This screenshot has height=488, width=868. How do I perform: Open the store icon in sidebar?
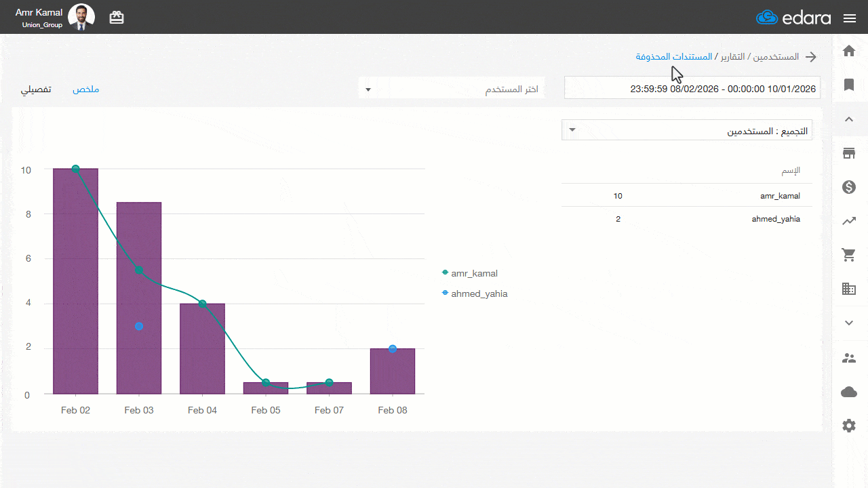848,153
